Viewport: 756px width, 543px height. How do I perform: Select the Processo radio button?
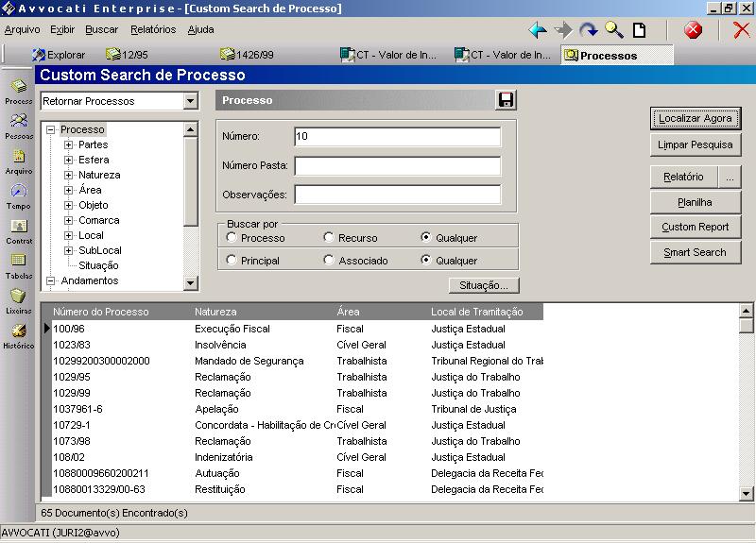(232, 237)
